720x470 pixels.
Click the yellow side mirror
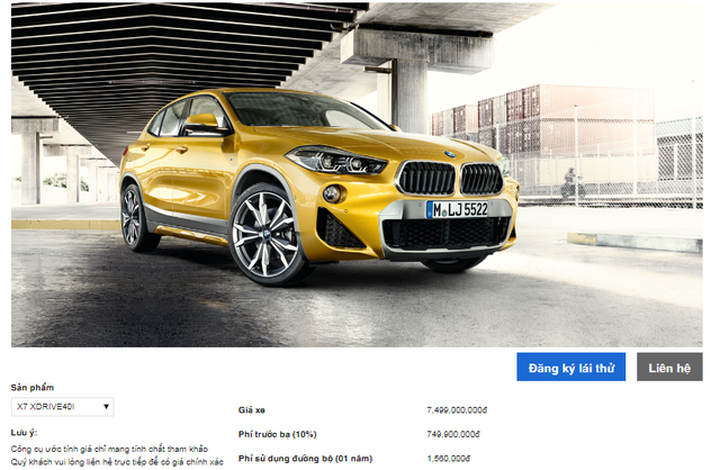pos(204,123)
